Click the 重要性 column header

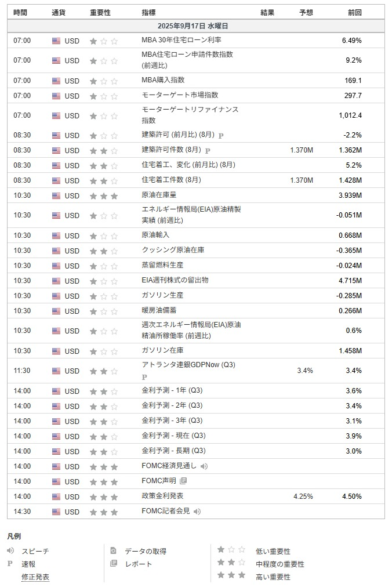pyautogui.click(x=100, y=12)
